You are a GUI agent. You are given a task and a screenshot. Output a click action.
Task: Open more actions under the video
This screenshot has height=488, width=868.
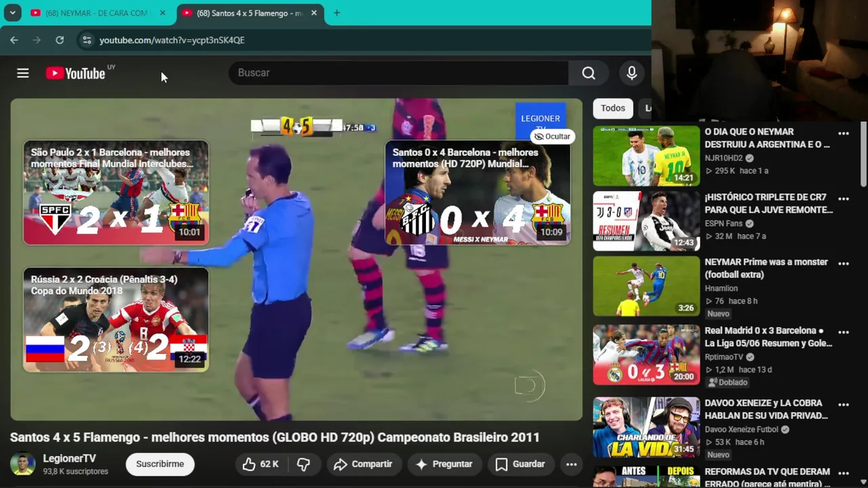(572, 464)
